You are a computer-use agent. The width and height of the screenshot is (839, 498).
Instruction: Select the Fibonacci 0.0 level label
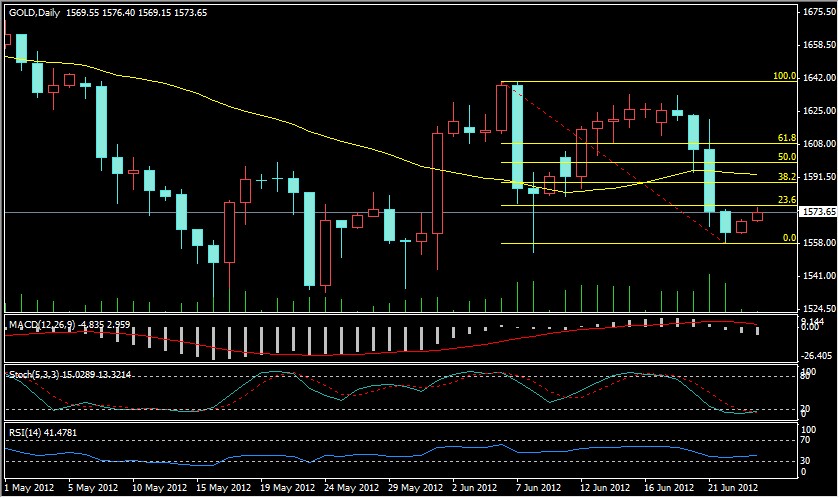(788, 238)
